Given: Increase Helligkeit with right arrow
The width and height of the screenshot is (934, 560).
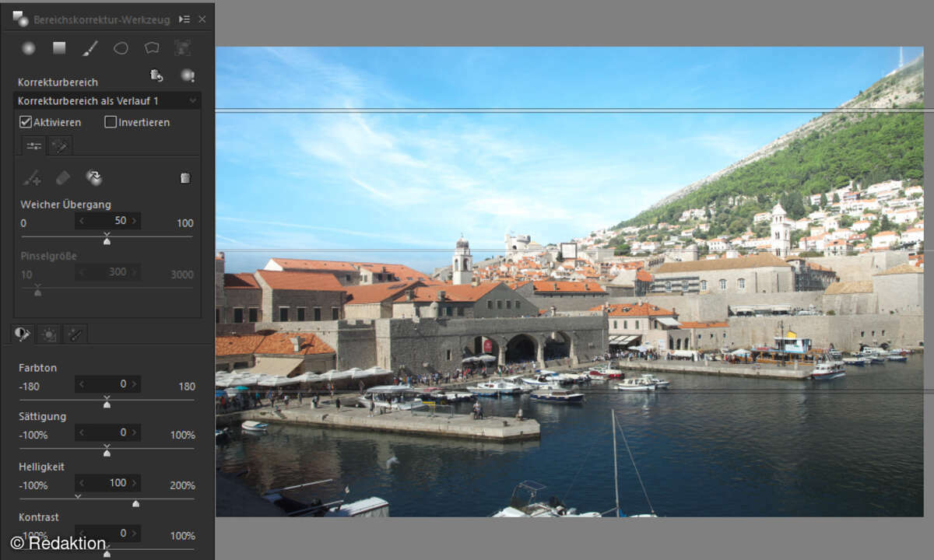Looking at the screenshot, I should 135,483.
